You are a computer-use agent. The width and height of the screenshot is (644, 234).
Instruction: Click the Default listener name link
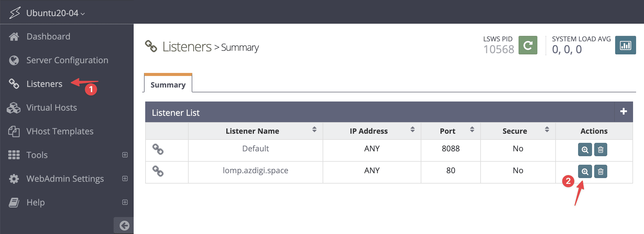pos(255,149)
